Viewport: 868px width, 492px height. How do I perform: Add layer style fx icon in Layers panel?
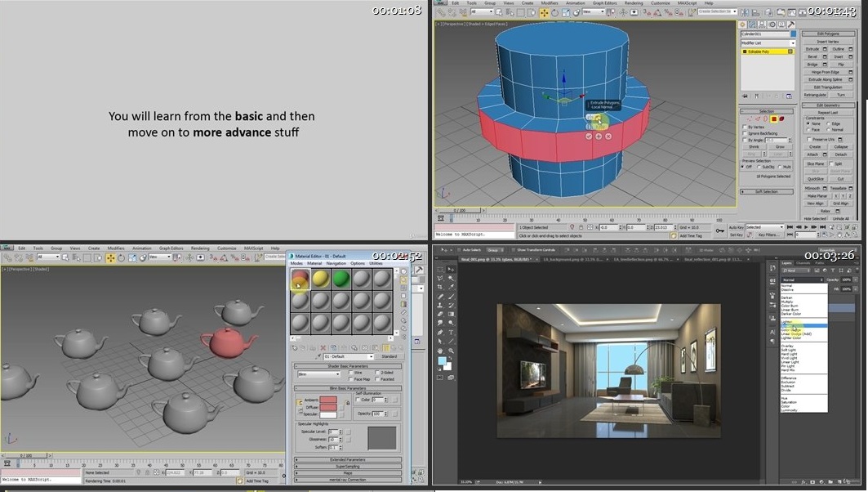click(x=803, y=482)
